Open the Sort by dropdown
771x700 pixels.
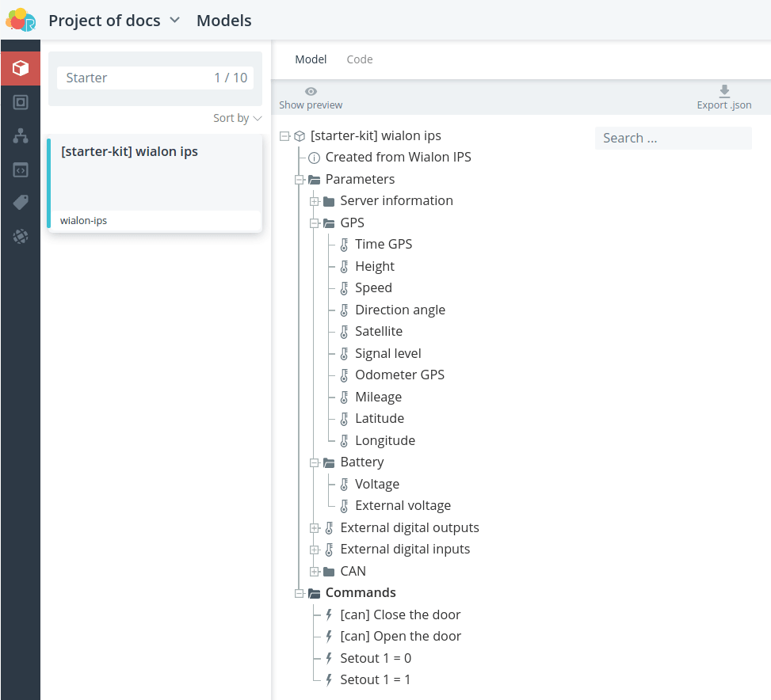pyautogui.click(x=237, y=119)
